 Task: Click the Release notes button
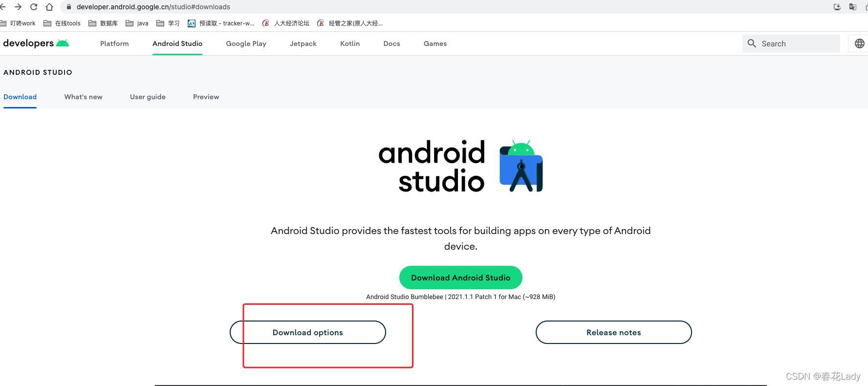tap(614, 332)
